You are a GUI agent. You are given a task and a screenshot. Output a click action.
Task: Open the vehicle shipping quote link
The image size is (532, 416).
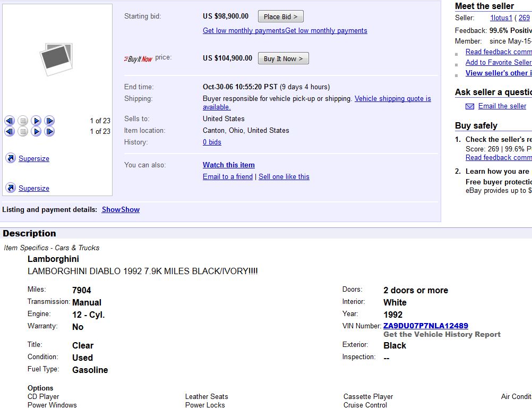(392, 99)
